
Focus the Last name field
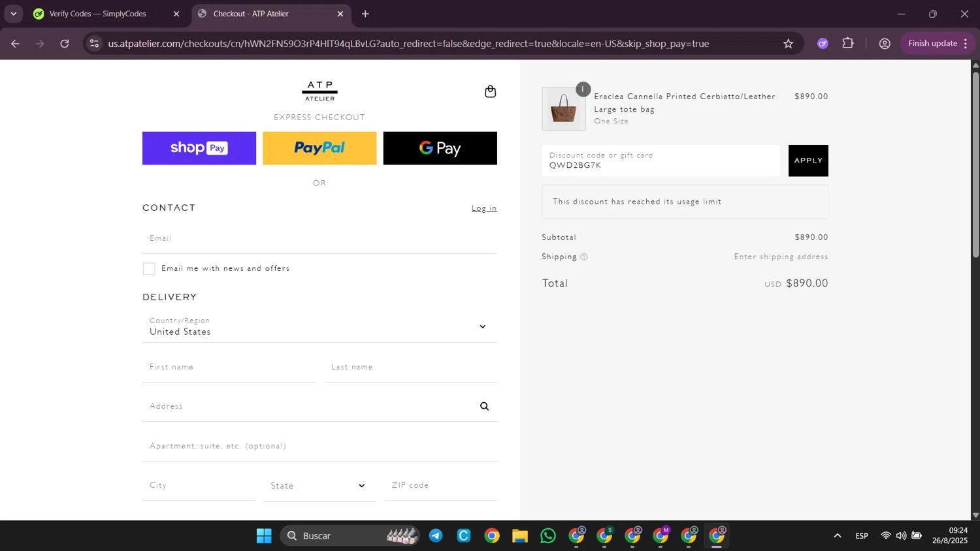pyautogui.click(x=410, y=367)
